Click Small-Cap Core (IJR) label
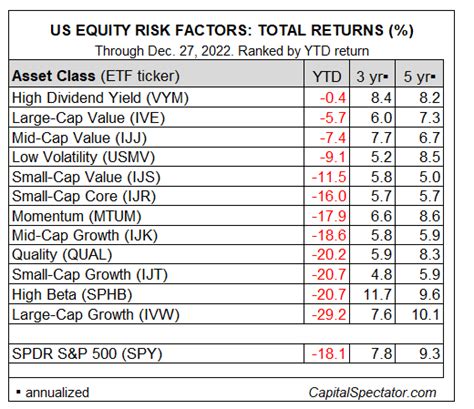The width and height of the screenshot is (474, 409). pyautogui.click(x=84, y=196)
